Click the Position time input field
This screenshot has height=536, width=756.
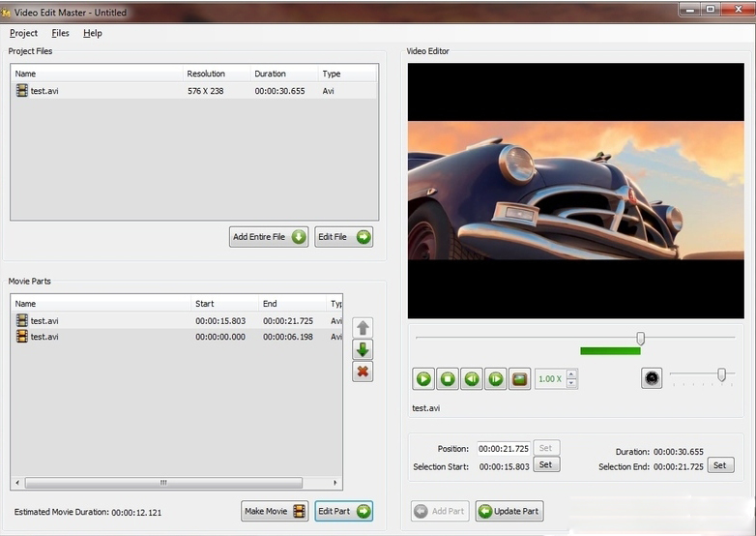[504, 448]
